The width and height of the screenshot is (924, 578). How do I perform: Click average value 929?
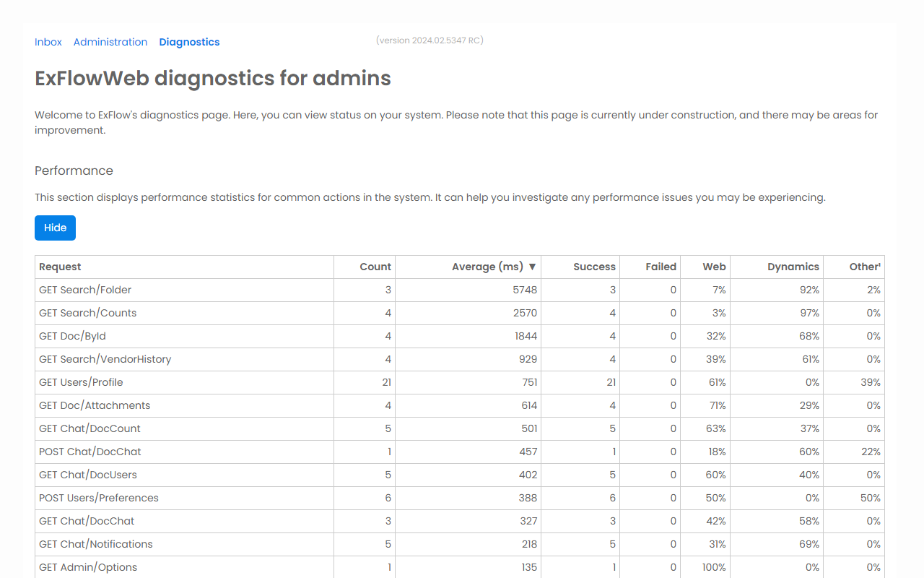click(x=528, y=359)
